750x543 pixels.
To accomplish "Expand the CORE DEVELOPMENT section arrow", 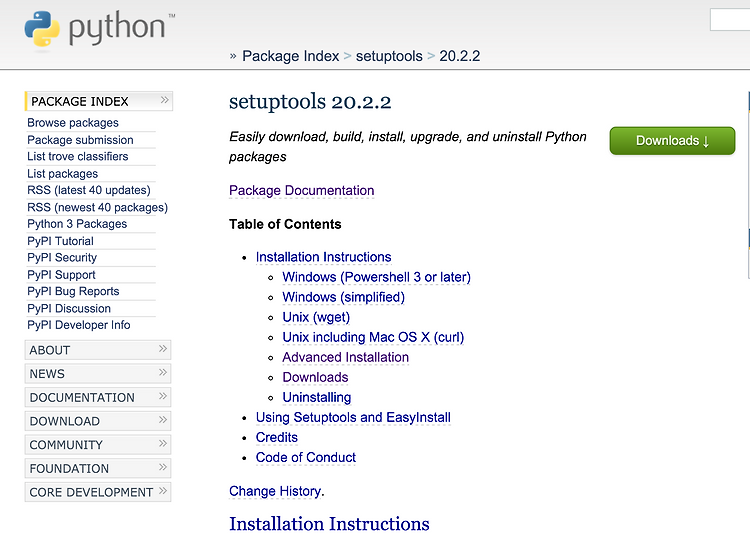I will (x=163, y=491).
